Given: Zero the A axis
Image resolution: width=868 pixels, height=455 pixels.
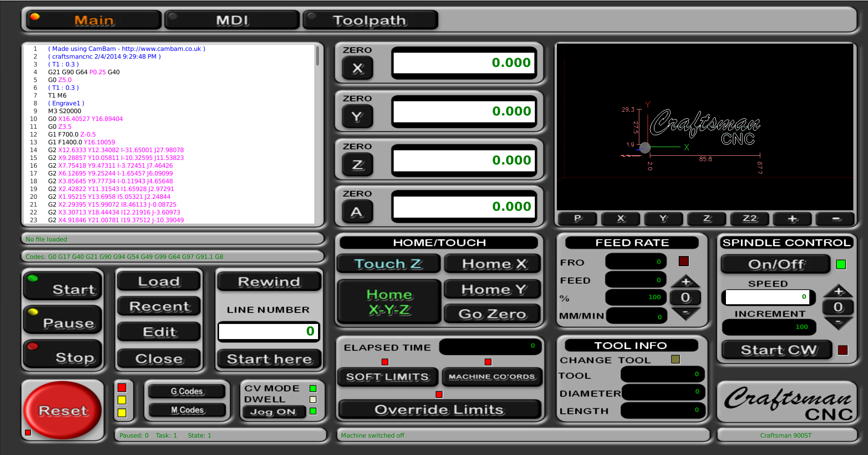Looking at the screenshot, I should click(357, 212).
